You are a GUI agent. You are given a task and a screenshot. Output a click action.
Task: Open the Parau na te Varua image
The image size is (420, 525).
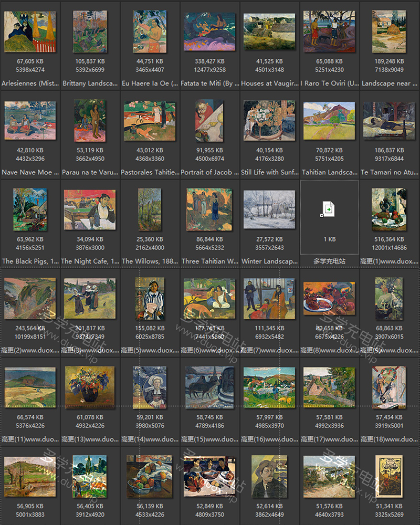point(90,120)
